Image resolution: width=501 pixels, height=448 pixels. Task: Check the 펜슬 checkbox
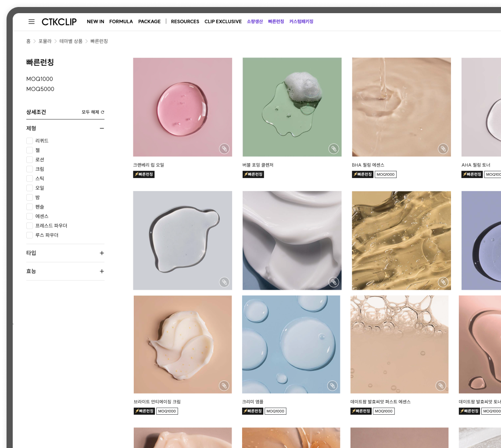(29, 206)
